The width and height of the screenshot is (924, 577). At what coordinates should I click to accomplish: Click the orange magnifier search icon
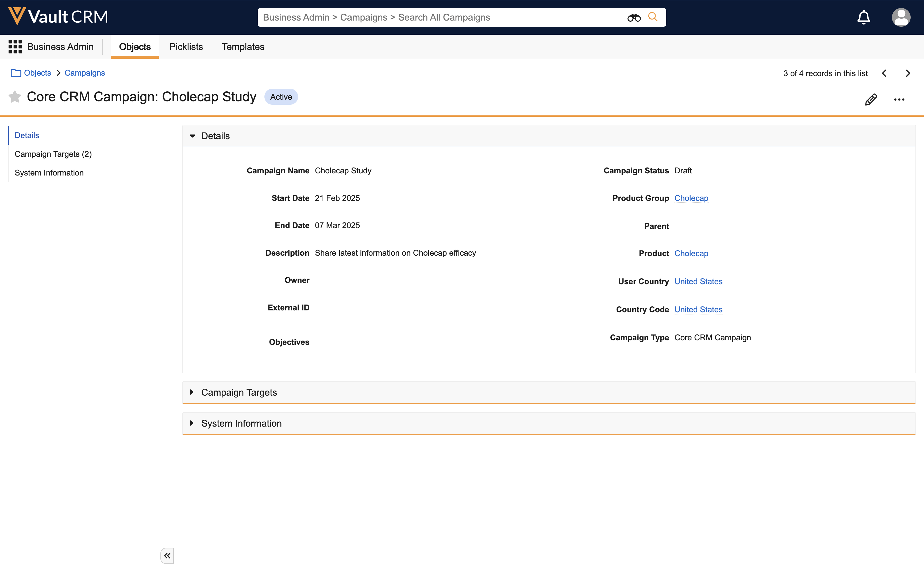click(x=653, y=17)
